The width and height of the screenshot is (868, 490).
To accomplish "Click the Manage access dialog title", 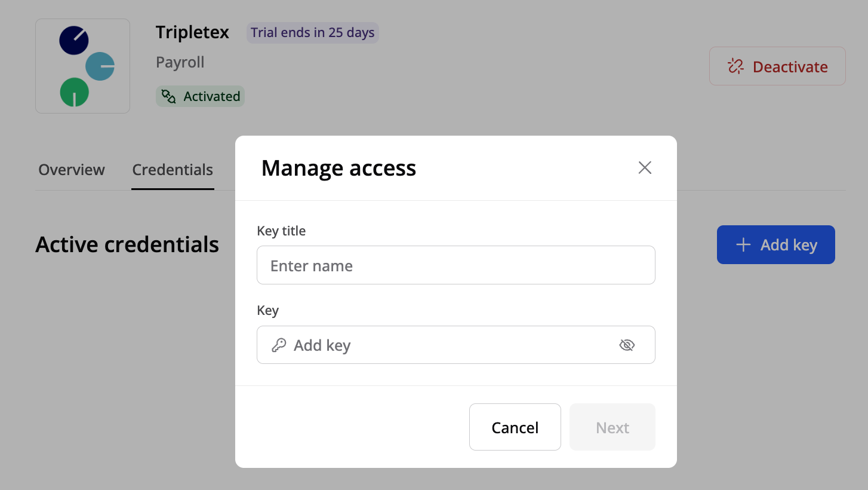I will click(x=338, y=169).
